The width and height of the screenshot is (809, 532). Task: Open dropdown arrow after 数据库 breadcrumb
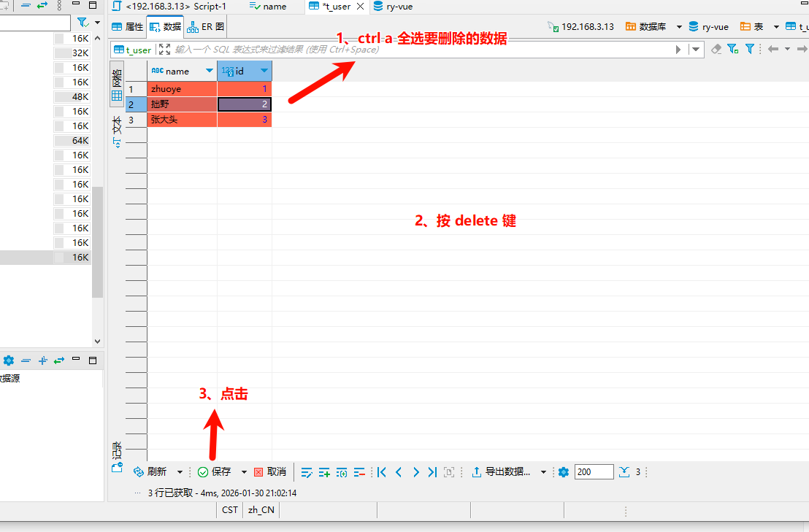679,27
